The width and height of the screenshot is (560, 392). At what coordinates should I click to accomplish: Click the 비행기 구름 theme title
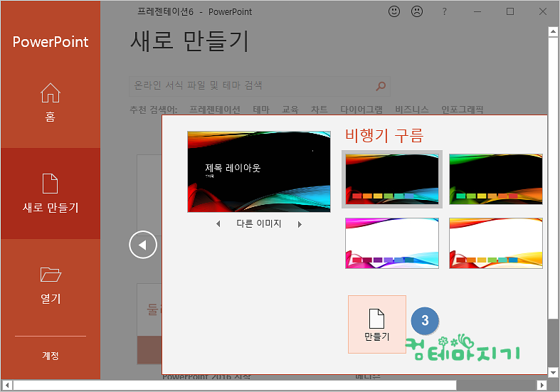pos(384,136)
